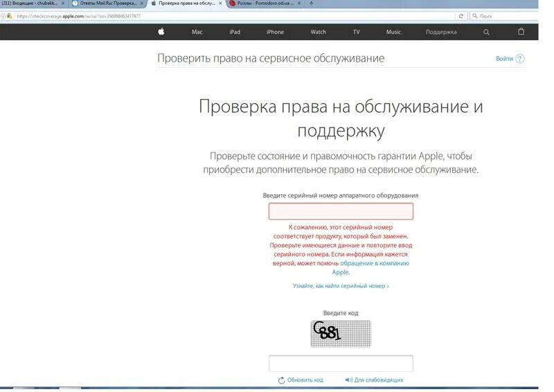Click the speaker icon for audio captcha
This screenshot has width=554, height=392.
(x=349, y=380)
